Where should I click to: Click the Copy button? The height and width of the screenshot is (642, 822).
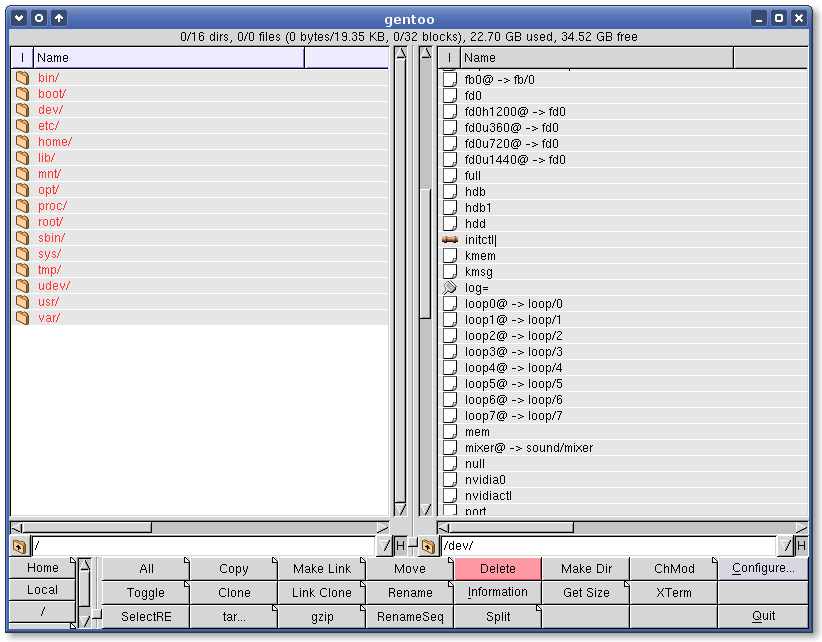click(234, 569)
